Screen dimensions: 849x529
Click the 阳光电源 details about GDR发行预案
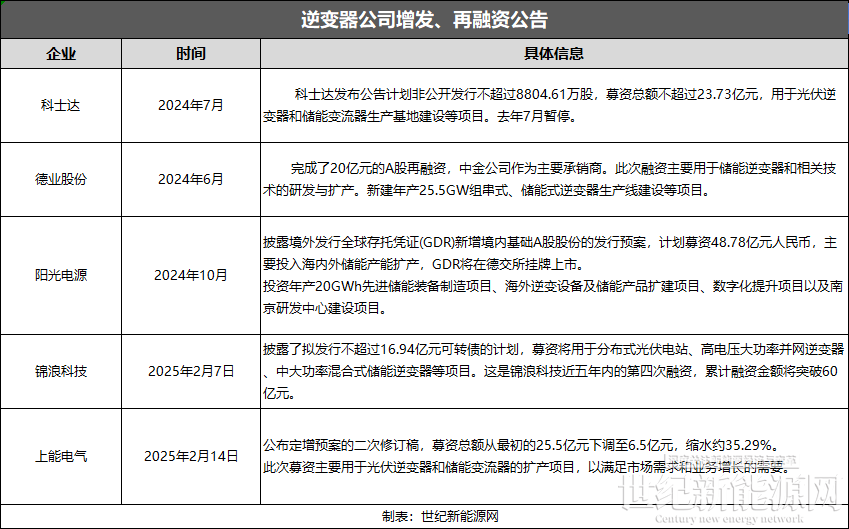point(550,253)
